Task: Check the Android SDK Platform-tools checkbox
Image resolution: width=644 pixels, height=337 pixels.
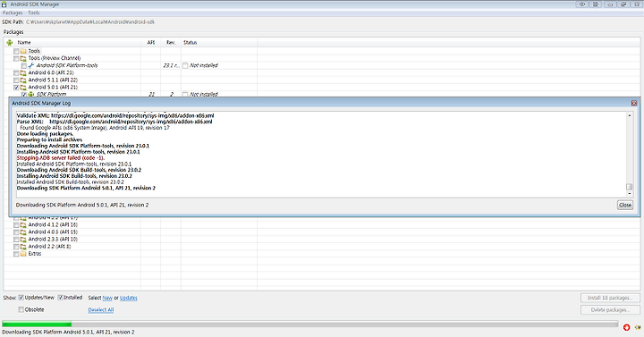Action: coord(24,65)
